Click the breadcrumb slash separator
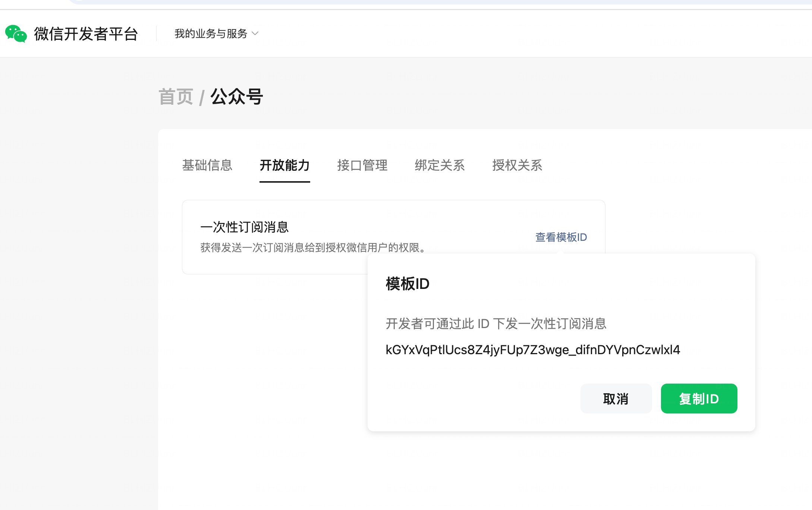Viewport: 812px width, 510px height. pos(202,98)
